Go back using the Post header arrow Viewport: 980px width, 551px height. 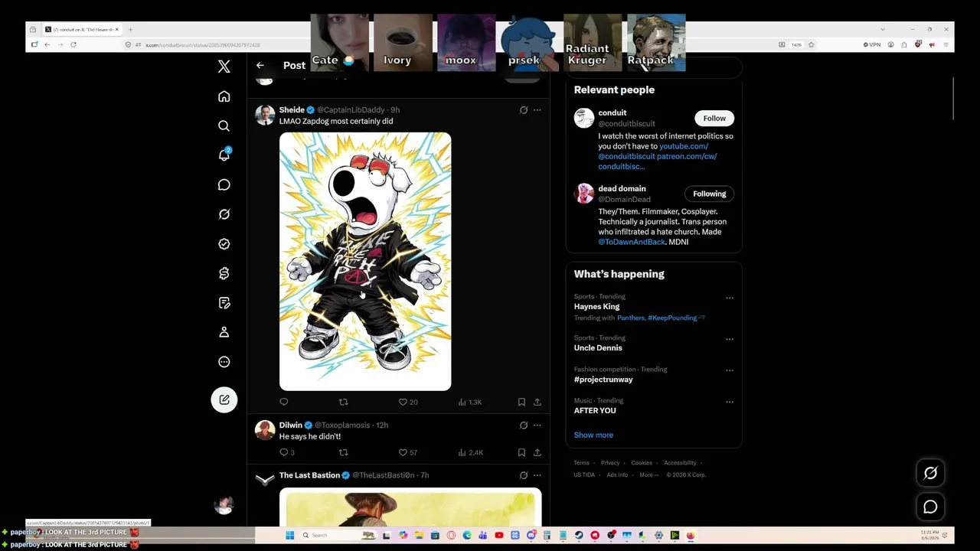(x=260, y=65)
